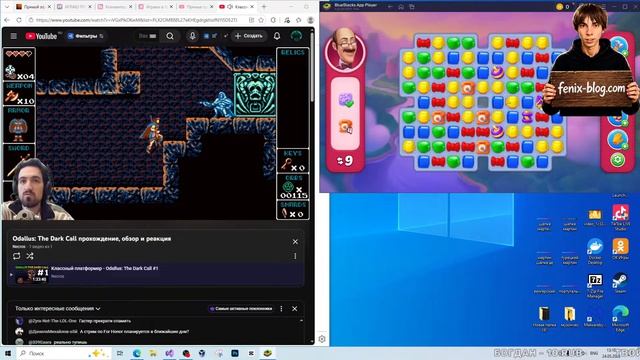This screenshot has width=640, height=360.
Task: Open the browser tab list chevron
Action: [x=7, y=7]
